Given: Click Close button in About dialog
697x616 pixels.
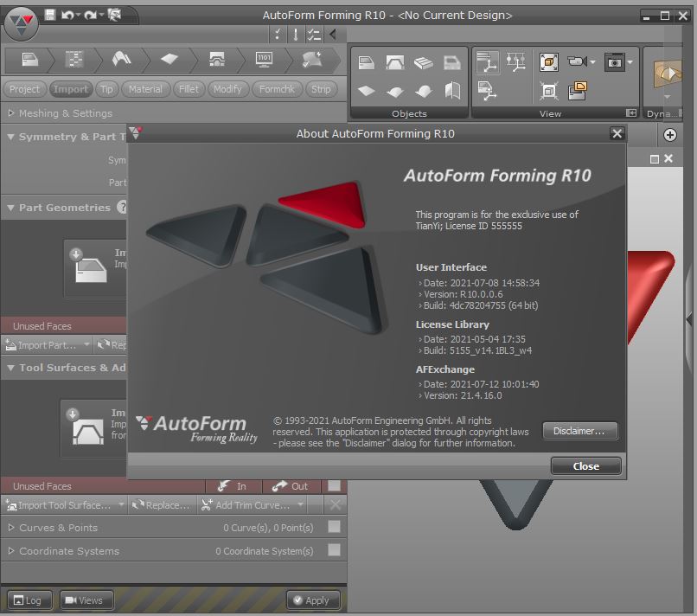Looking at the screenshot, I should coord(585,466).
